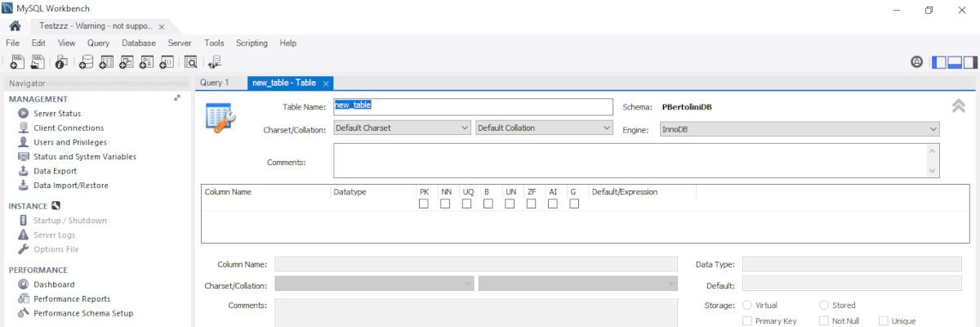Close the Testzzz connection tab
Viewport: 980px width, 327px height.
click(x=162, y=26)
